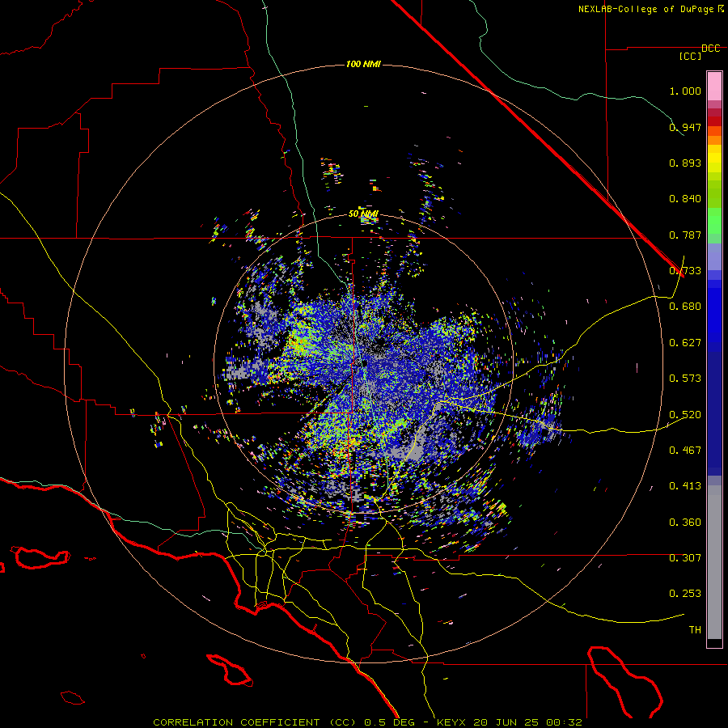728x728 pixels.
Task: Click the [CC] legend title
Action: coord(691,56)
